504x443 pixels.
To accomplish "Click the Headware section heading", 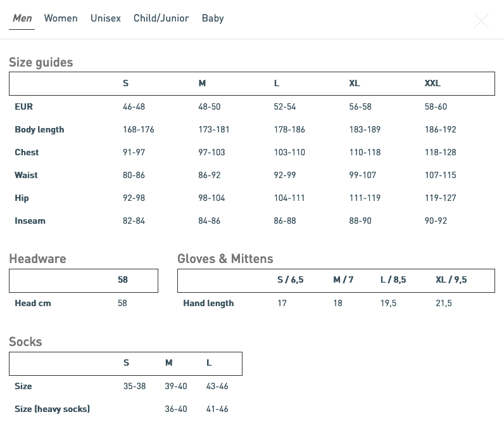I will point(37,259).
